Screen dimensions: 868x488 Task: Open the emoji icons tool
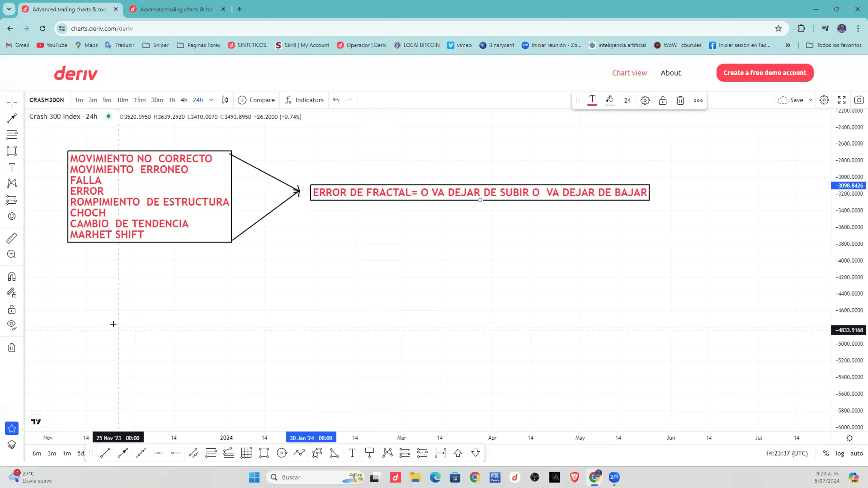pyautogui.click(x=12, y=216)
